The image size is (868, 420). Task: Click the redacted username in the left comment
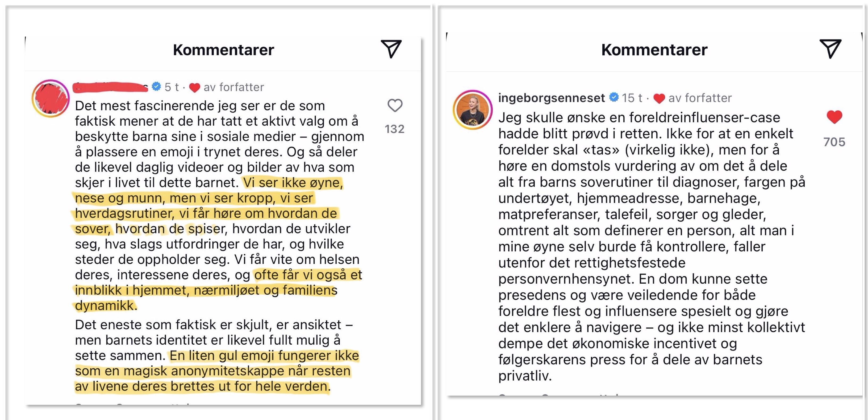click(x=110, y=87)
